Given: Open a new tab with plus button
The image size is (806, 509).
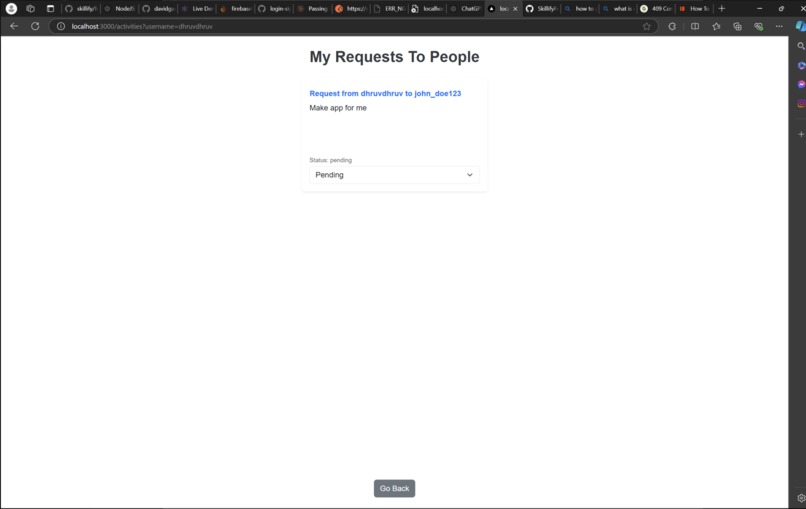Looking at the screenshot, I should (x=722, y=8).
